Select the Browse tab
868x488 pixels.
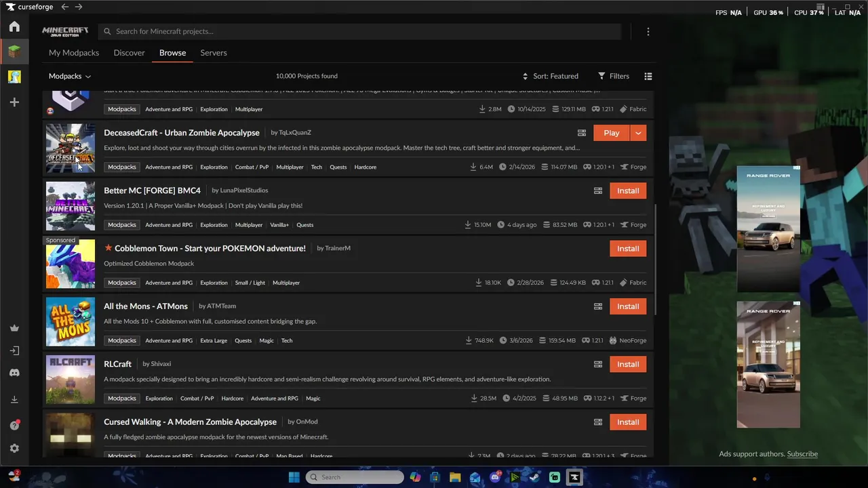172,53
